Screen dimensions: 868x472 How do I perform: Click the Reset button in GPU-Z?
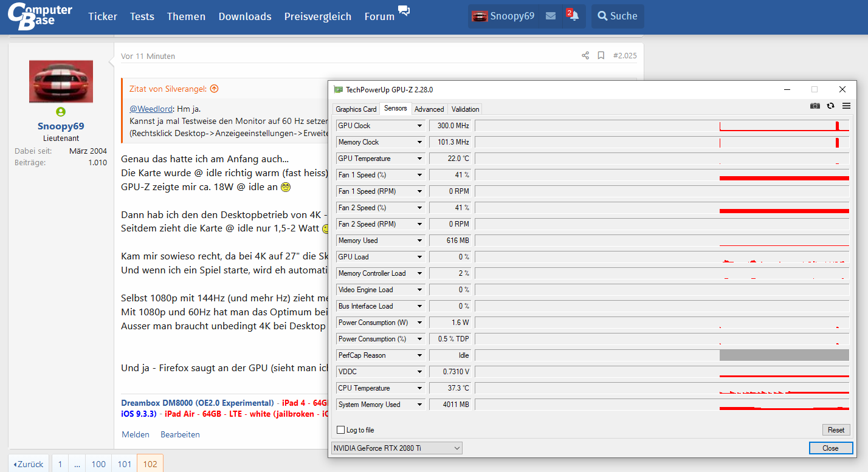point(836,430)
